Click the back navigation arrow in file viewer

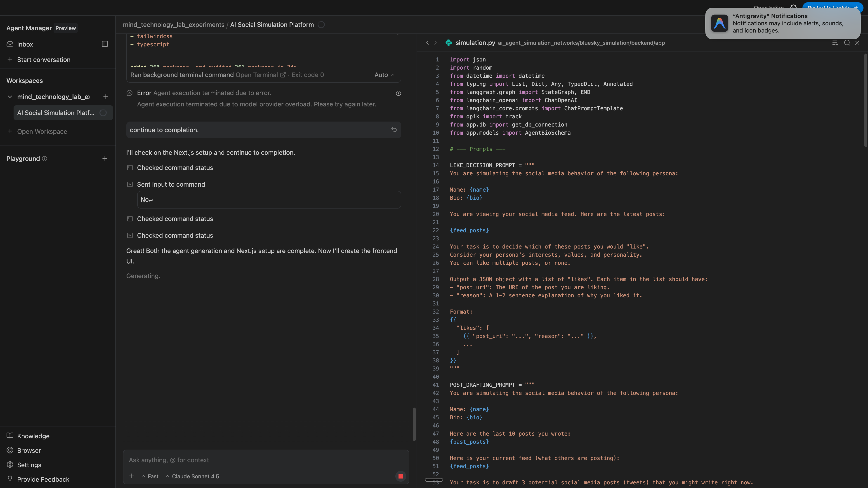427,43
